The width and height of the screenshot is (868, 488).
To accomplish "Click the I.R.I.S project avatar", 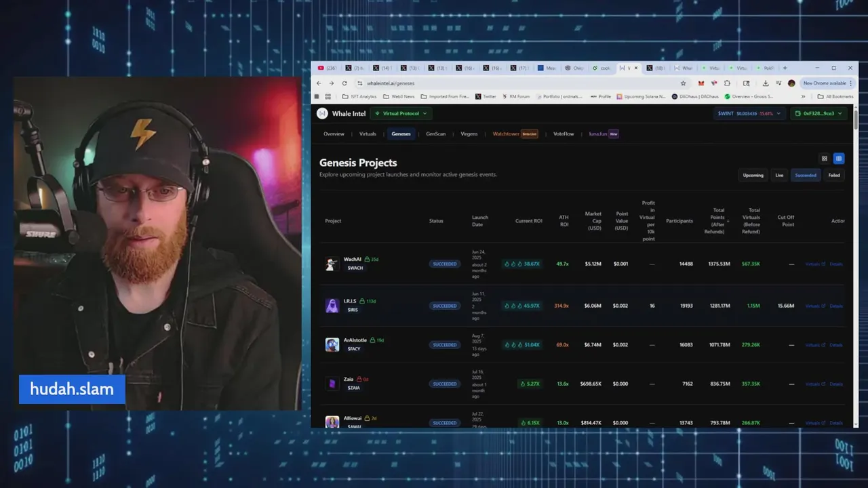I will click(332, 306).
